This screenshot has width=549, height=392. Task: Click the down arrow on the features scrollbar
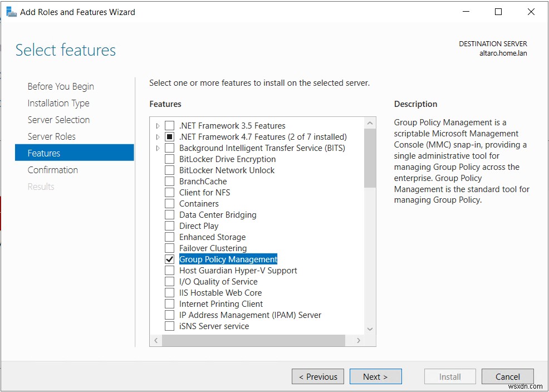tap(369, 329)
